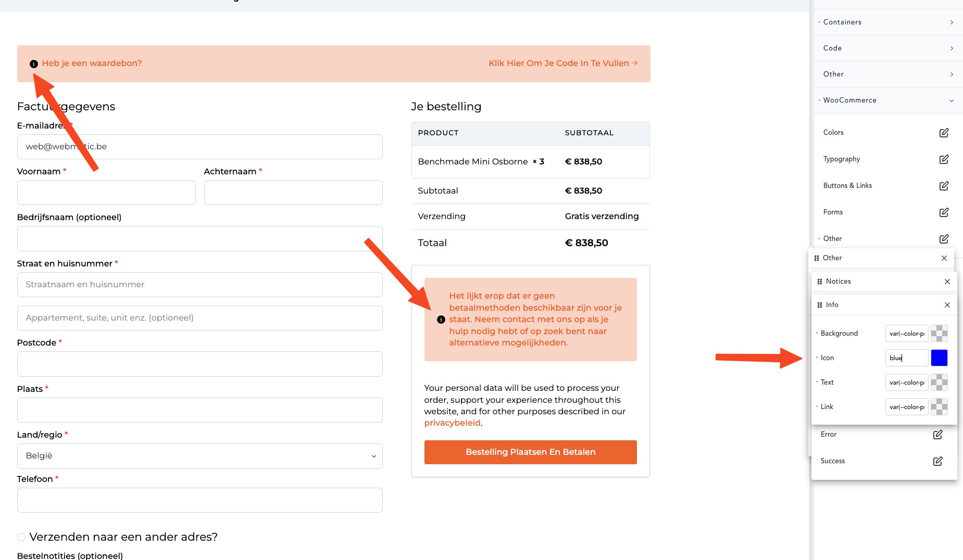
Task: Click the blue Icon color swatch
Action: (939, 358)
